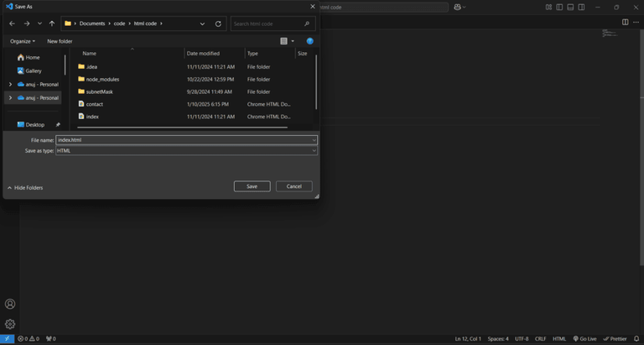
Task: Click Prettier status bar item
Action: tap(615, 339)
